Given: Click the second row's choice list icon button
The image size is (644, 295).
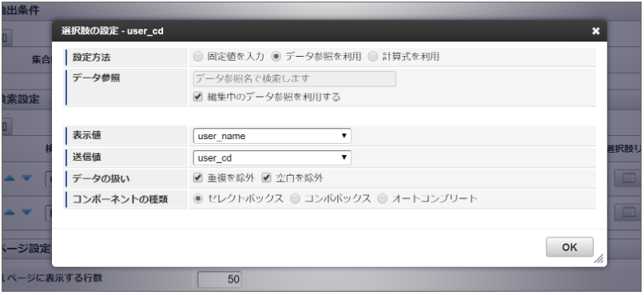Looking at the screenshot, I should pos(628,212).
